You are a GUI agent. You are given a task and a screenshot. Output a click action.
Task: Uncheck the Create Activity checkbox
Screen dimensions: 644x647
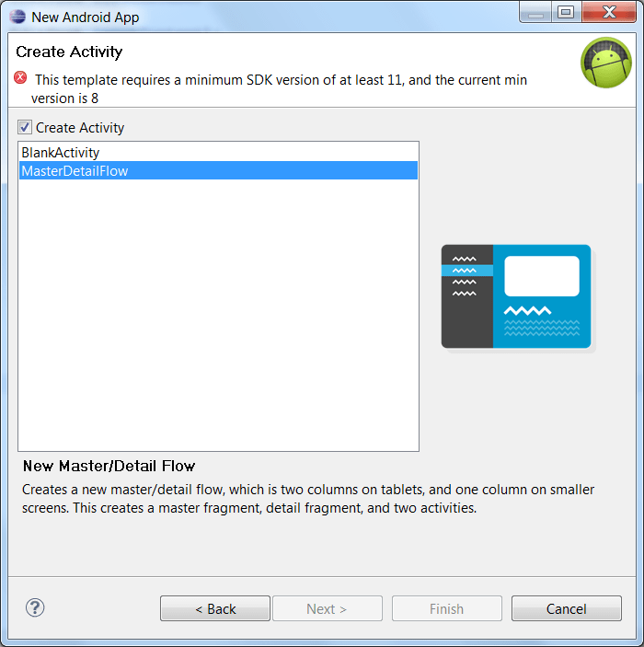tap(25, 127)
